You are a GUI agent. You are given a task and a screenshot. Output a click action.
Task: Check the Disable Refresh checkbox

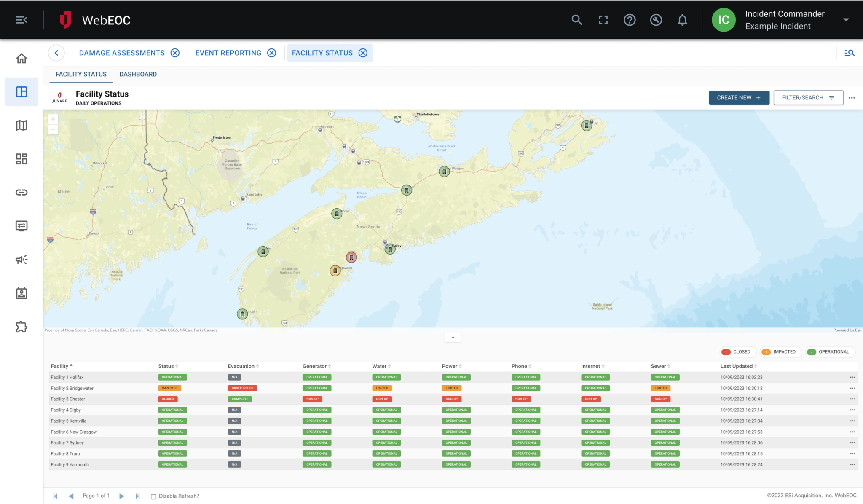click(153, 496)
